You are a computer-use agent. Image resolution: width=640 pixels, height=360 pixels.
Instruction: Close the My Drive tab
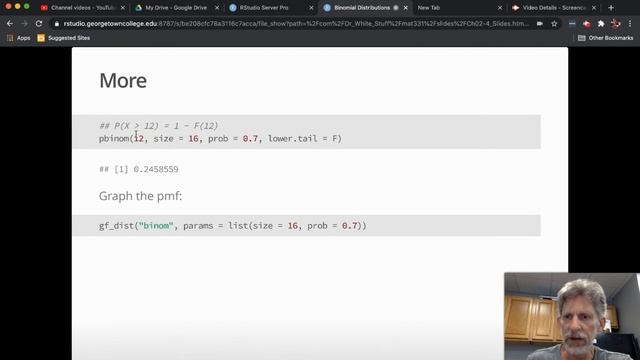pyautogui.click(x=217, y=8)
